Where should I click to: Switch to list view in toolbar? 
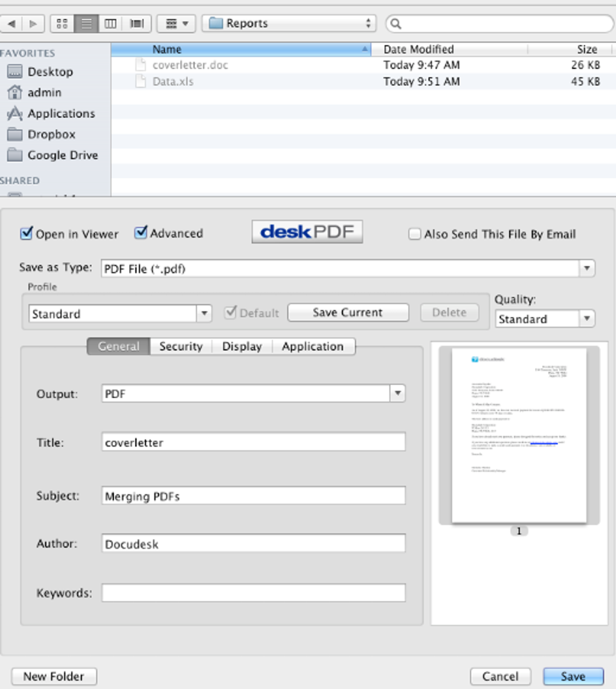(86, 24)
